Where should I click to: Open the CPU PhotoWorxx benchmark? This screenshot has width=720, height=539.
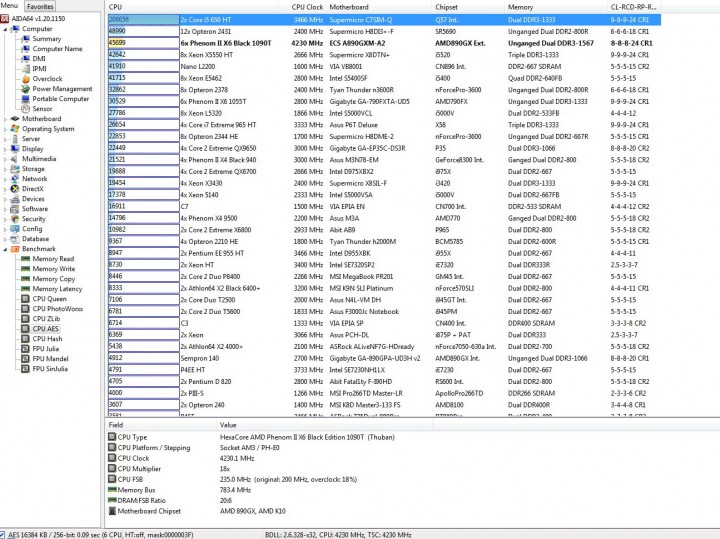click(x=58, y=309)
